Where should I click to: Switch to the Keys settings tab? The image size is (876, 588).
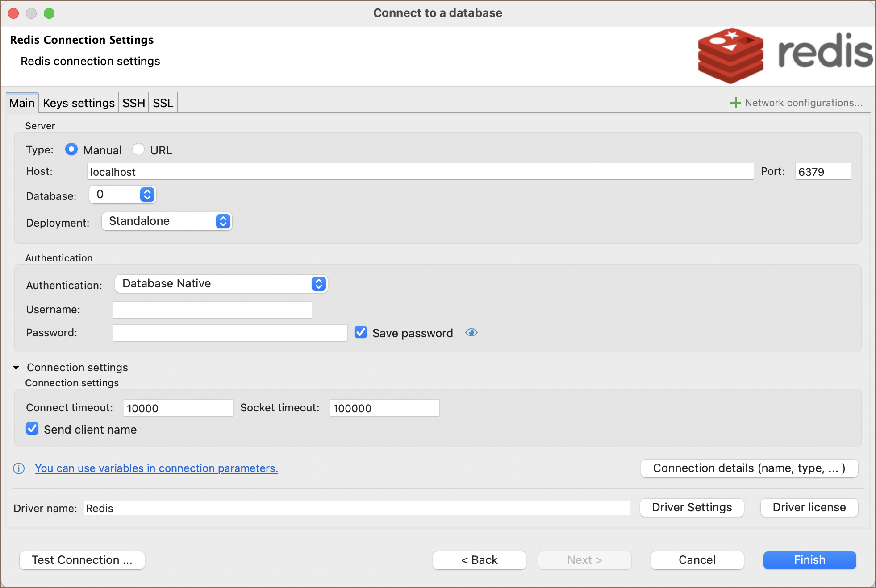pyautogui.click(x=79, y=103)
